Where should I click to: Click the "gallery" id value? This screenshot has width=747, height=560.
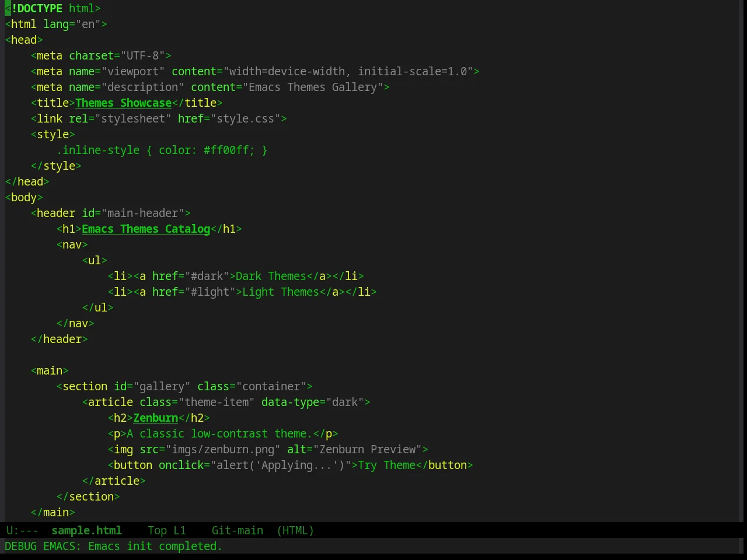coord(162,386)
